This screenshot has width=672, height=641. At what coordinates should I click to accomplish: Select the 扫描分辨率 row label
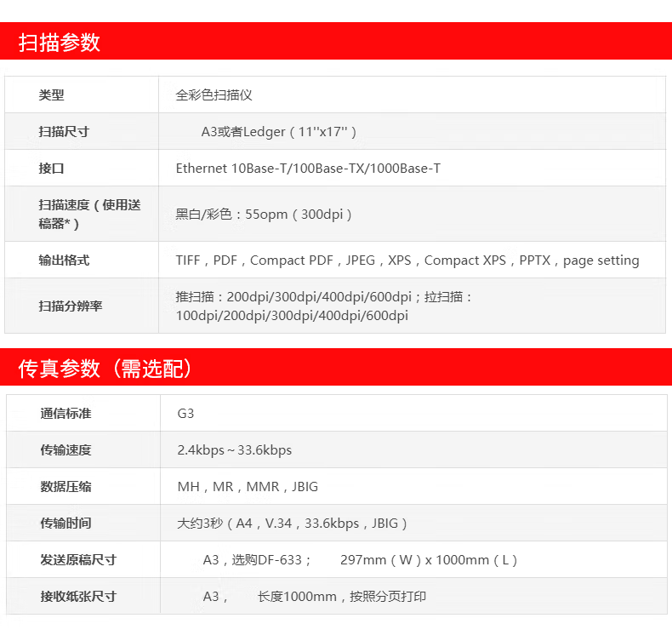[x=70, y=306]
